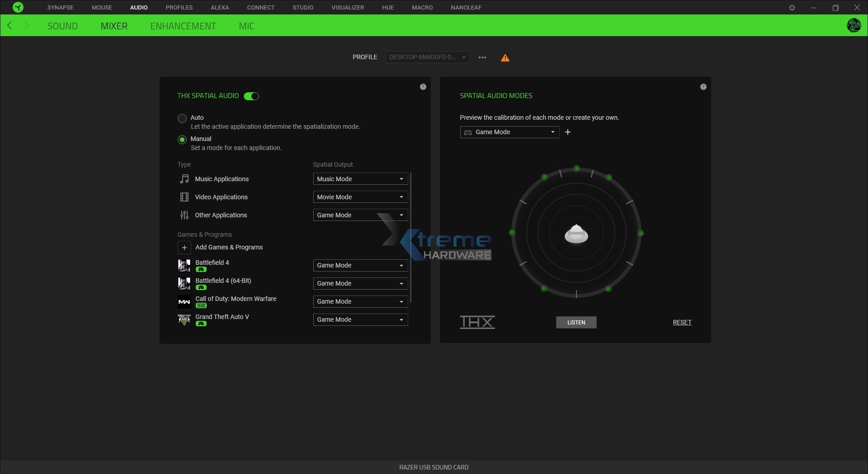
Task: Select the Manual spatialization option
Action: [x=182, y=139]
